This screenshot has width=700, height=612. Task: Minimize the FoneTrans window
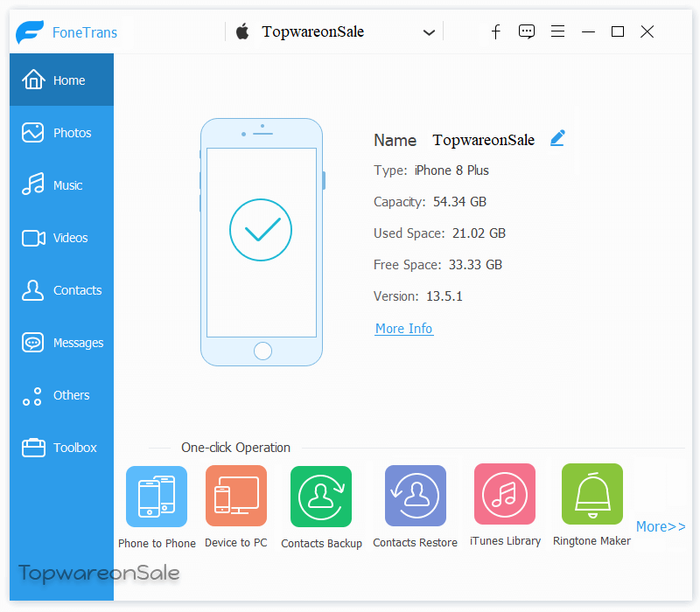click(x=588, y=32)
